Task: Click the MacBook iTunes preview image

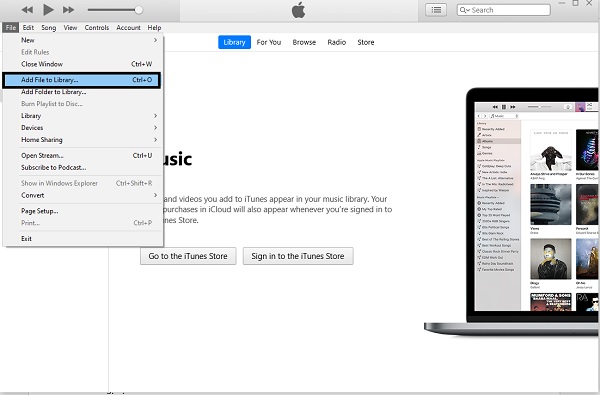Action: click(x=512, y=212)
